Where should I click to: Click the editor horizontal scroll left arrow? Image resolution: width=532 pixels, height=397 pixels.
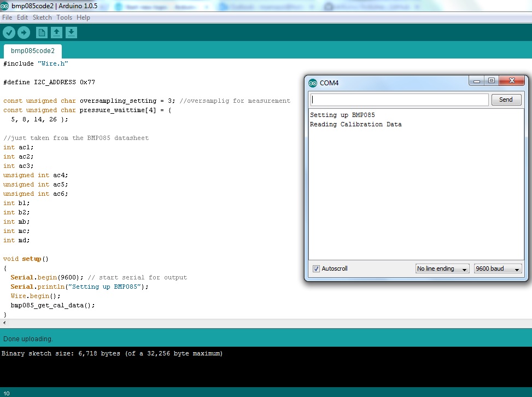tap(4, 323)
